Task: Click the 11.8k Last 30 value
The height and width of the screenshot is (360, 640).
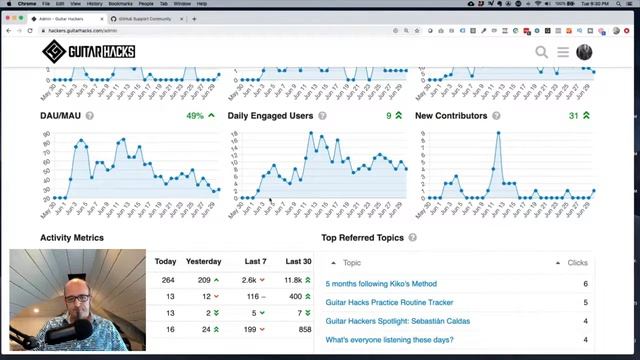Action: coord(293,280)
